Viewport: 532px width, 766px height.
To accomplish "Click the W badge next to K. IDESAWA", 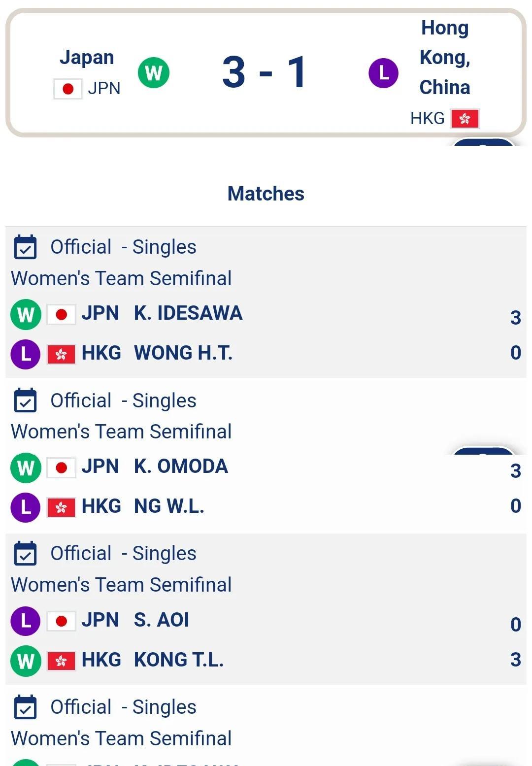I will coord(25,314).
